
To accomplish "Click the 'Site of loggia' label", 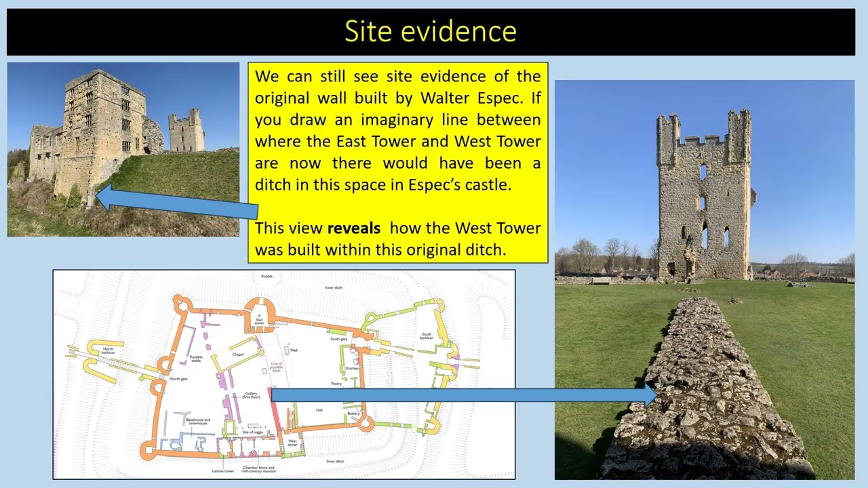I will 252,432.
